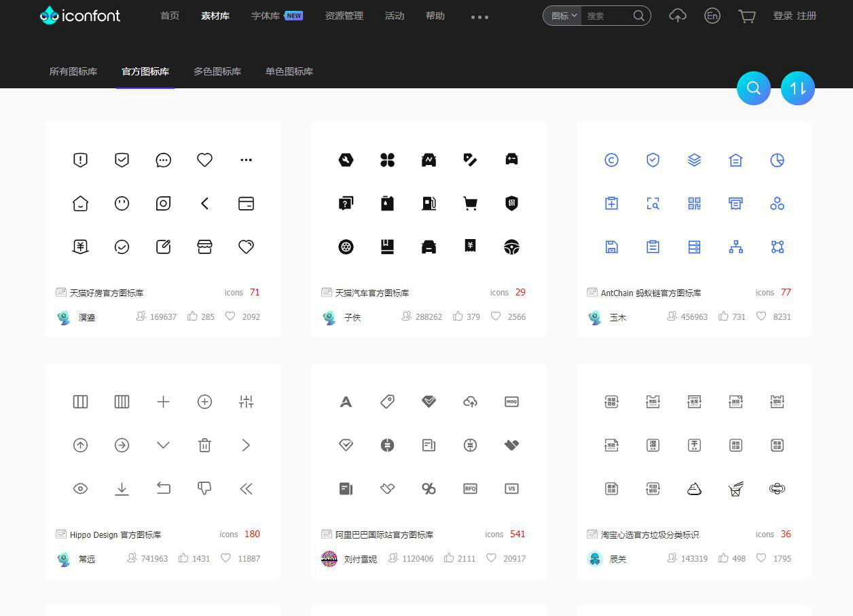Click the magnifier icon in search box

coord(638,16)
